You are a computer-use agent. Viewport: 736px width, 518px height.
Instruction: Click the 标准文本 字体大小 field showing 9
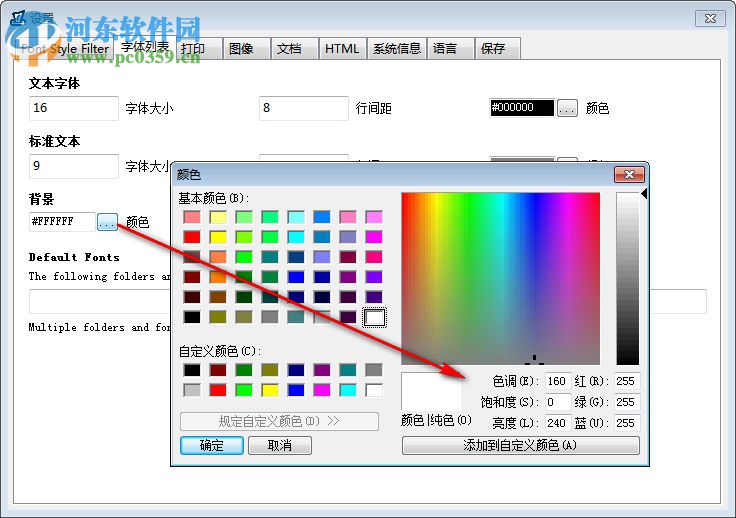pyautogui.click(x=74, y=166)
